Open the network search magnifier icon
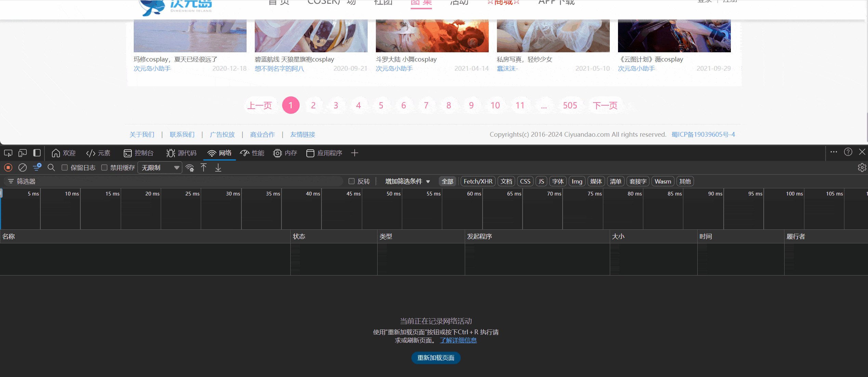The image size is (868, 377). (x=51, y=167)
